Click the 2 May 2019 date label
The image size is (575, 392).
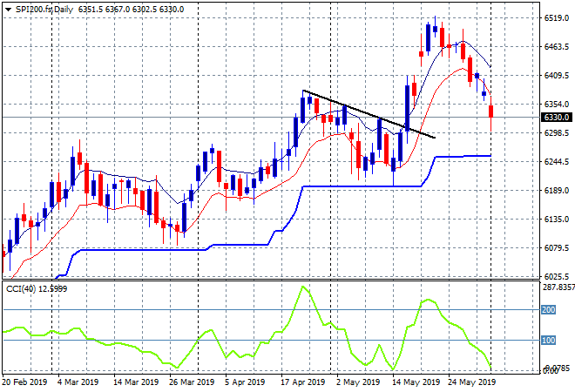pyautogui.click(x=358, y=382)
